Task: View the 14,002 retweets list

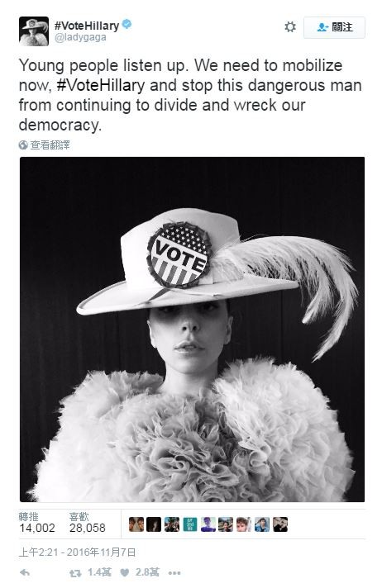Action: [37, 523]
